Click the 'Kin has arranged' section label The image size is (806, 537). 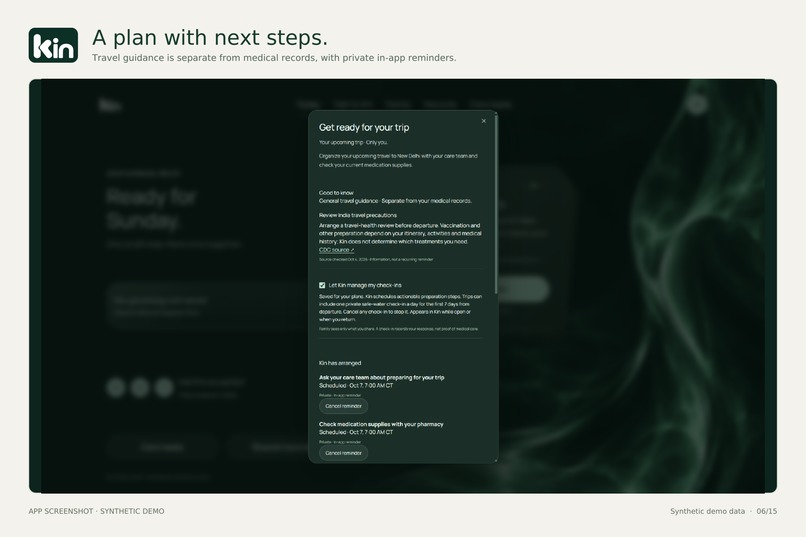click(340, 363)
